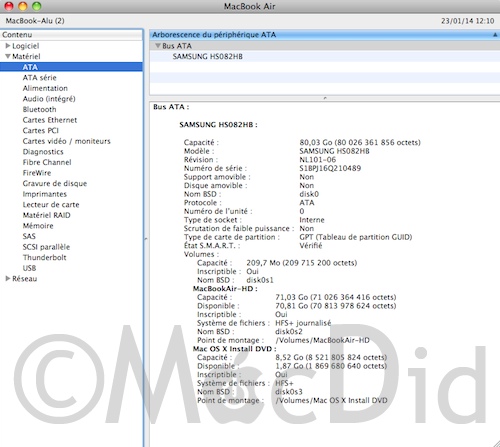Click the sort arrow in device tree header

495,35
